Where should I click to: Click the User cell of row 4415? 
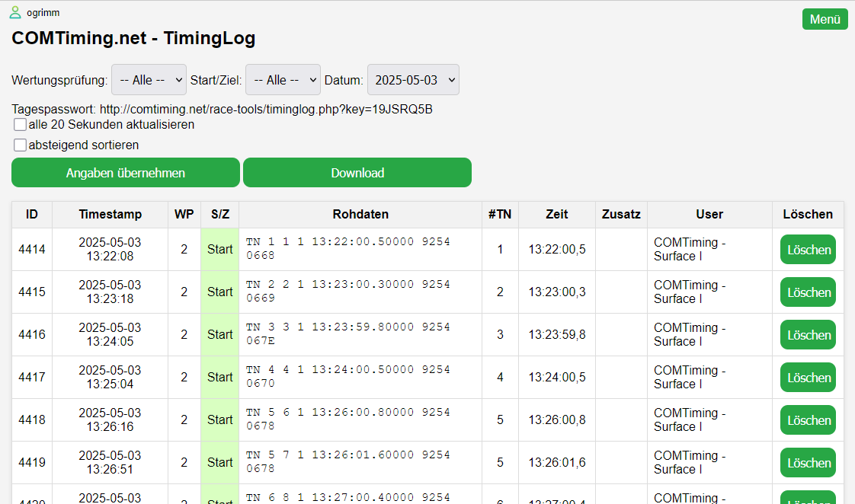(x=709, y=292)
